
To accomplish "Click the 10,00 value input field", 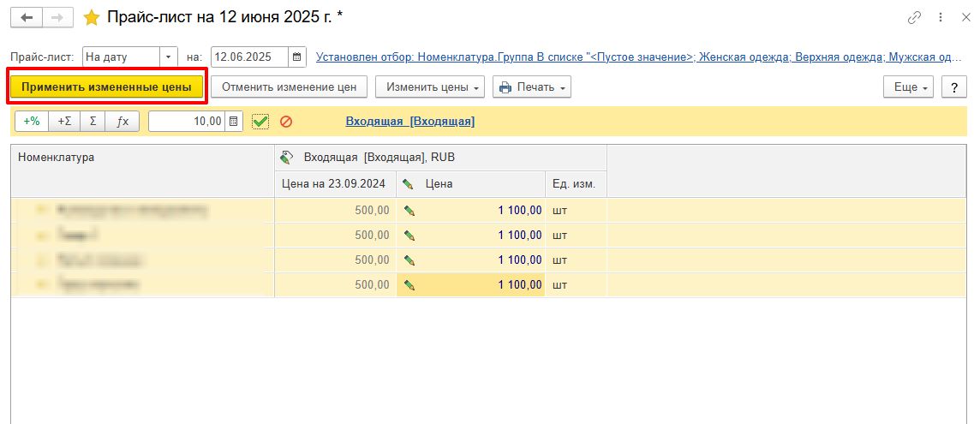I will tap(187, 122).
